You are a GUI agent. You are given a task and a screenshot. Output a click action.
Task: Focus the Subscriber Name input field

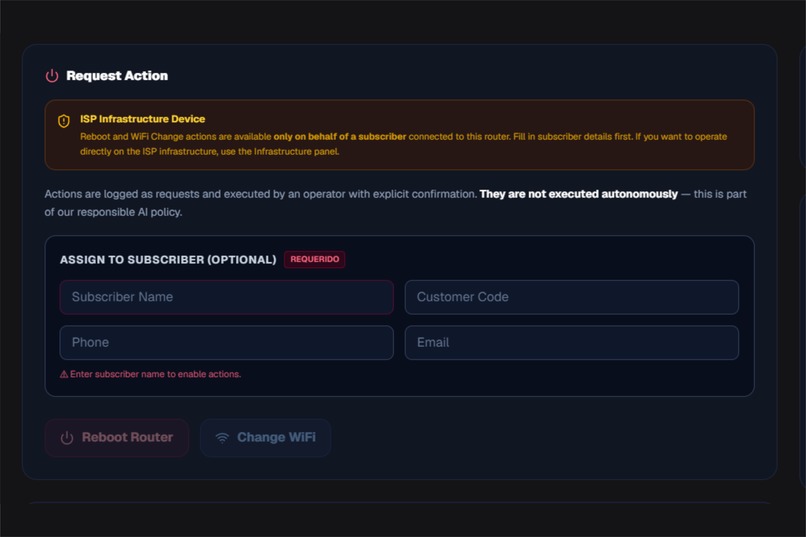tap(227, 297)
